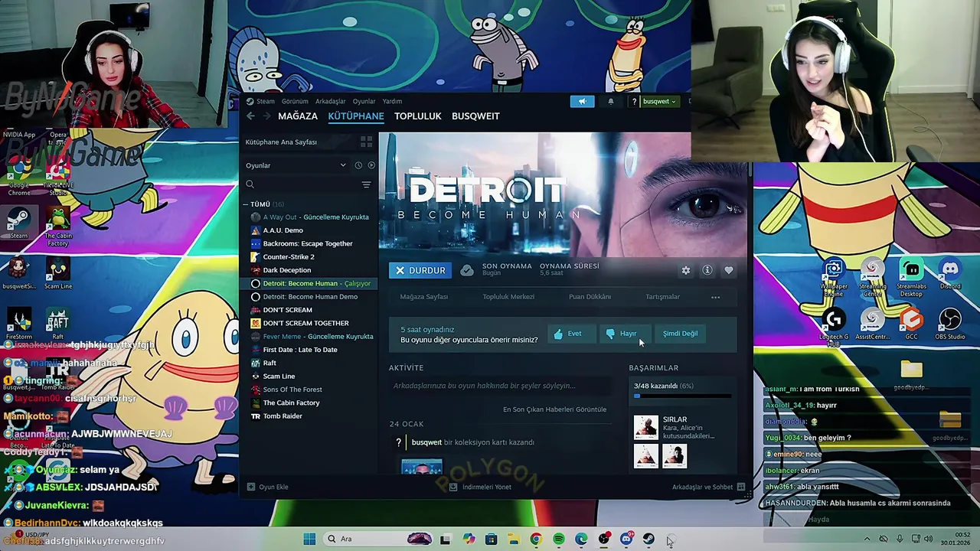The height and width of the screenshot is (551, 980).
Task: Open the Oyunlar menu in the menu bar
Action: point(364,101)
